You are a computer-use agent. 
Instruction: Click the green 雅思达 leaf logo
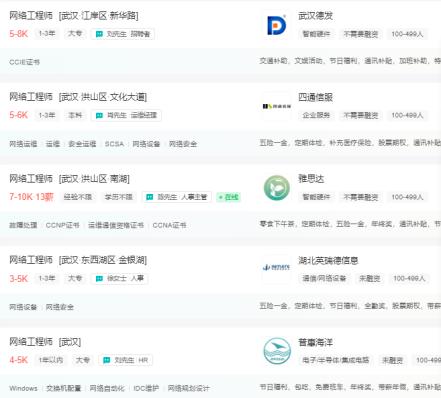[276, 188]
